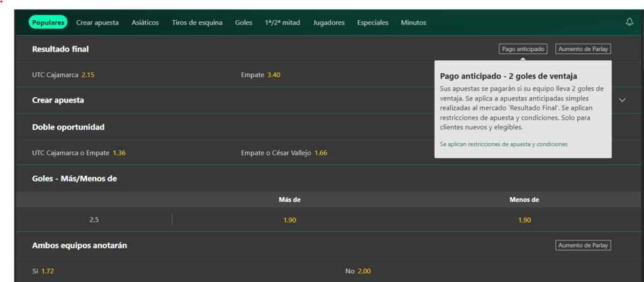The height and width of the screenshot is (282, 644).
Task: Select Menos de 2.5 goals odds 1.90
Action: [525, 220]
